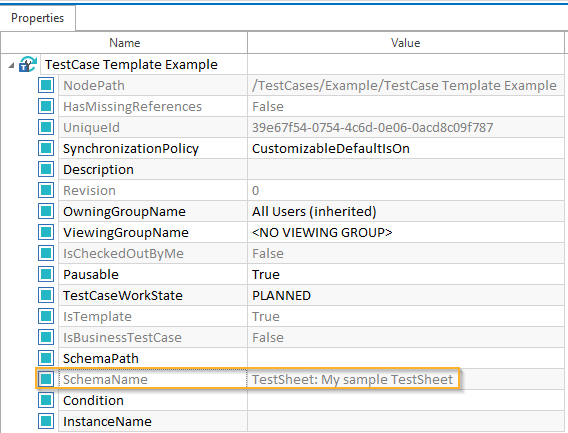The width and height of the screenshot is (568, 433).
Task: Click the TestCase Template Example icon
Action: click(28, 64)
